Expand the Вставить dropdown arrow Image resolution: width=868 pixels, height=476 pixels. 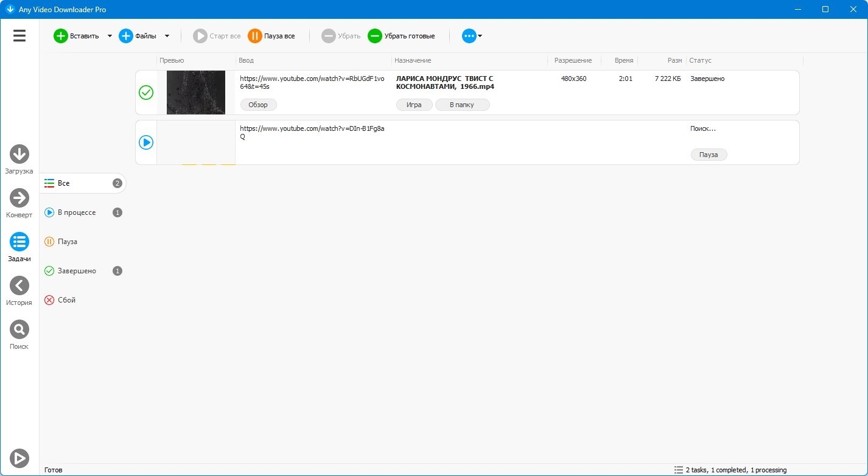(x=110, y=36)
